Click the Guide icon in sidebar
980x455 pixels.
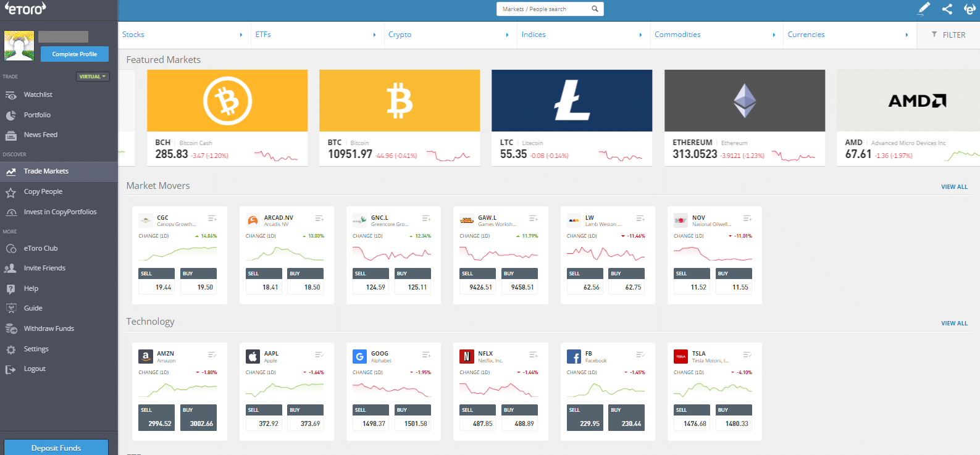pos(10,309)
